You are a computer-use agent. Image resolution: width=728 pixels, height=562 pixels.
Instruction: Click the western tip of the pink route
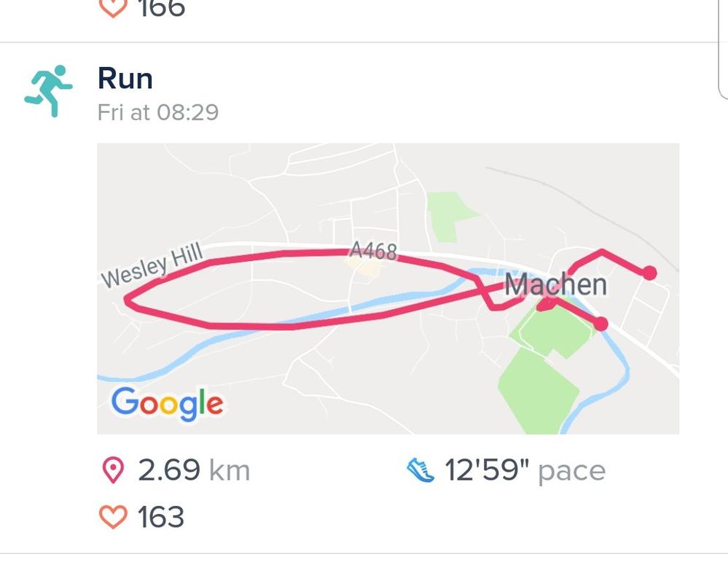(x=128, y=300)
